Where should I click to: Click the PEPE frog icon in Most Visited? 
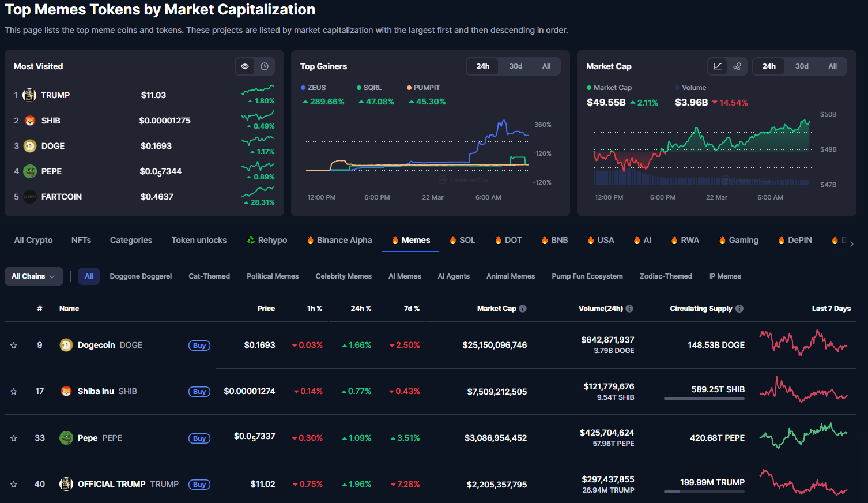[30, 171]
